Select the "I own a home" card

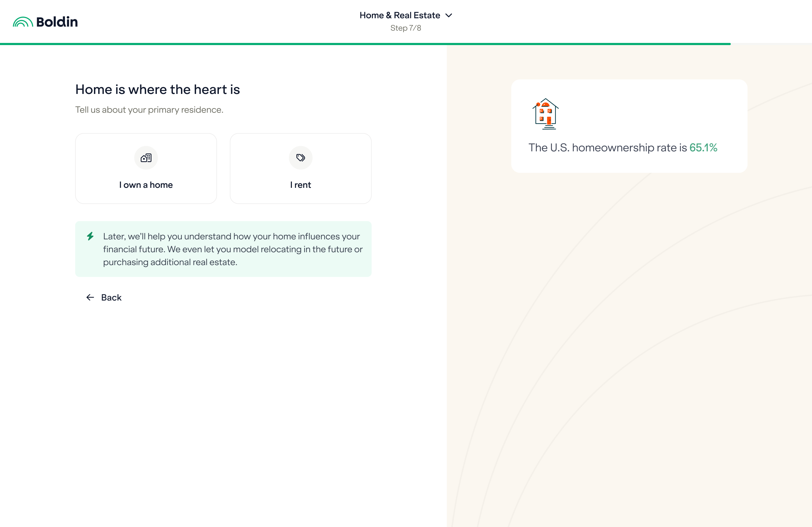pos(146,169)
